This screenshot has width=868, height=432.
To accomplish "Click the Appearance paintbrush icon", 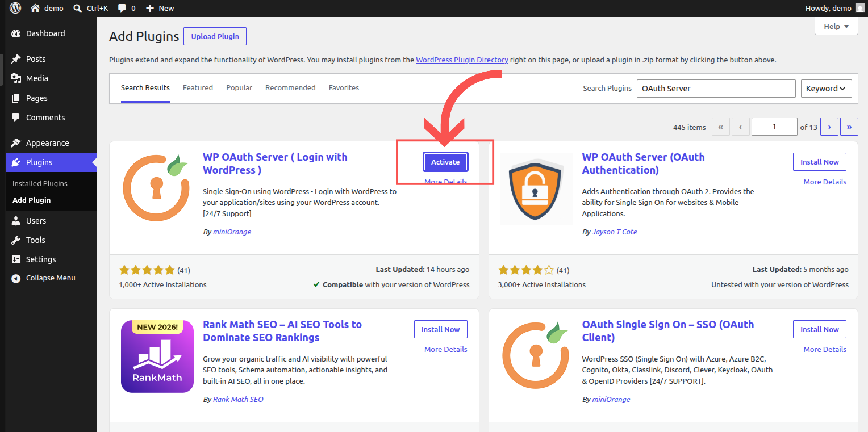I will tap(16, 143).
